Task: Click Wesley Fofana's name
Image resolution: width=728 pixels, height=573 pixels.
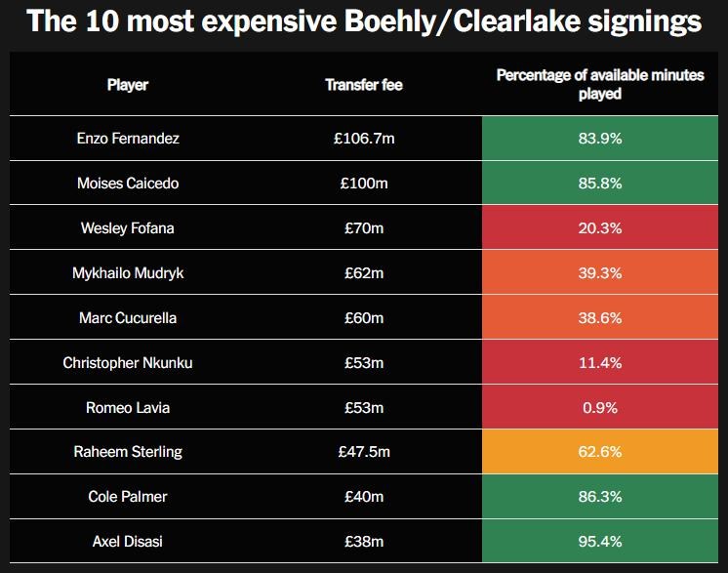Action: 128,228
